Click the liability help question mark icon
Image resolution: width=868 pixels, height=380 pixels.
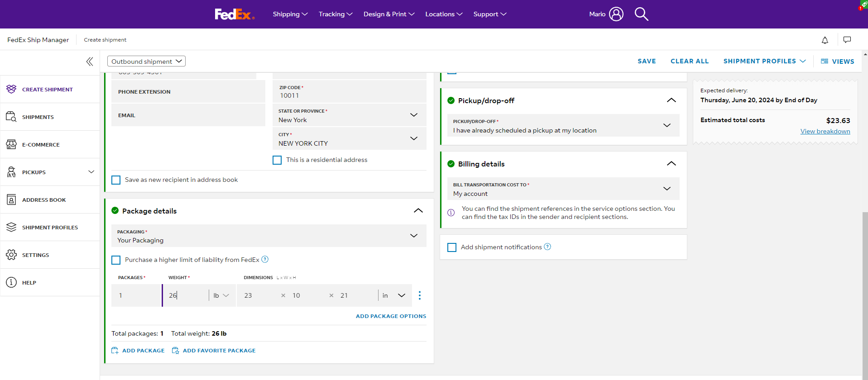(x=265, y=259)
